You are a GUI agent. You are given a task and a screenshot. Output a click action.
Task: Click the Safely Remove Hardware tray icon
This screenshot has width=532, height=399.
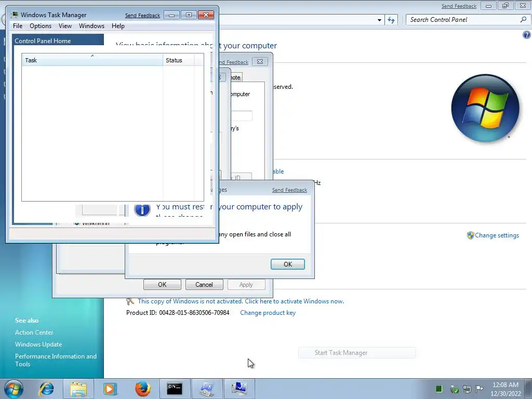coord(454,389)
